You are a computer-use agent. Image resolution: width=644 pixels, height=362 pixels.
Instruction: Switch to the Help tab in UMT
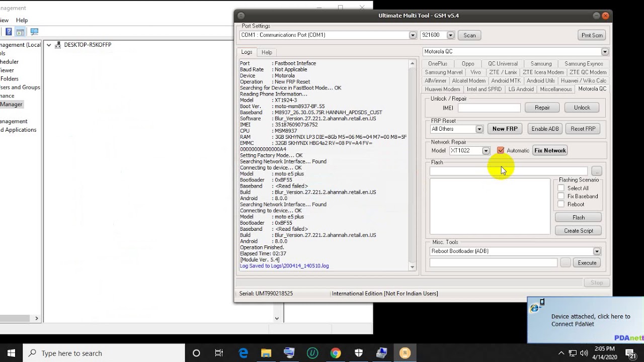pos(267,52)
